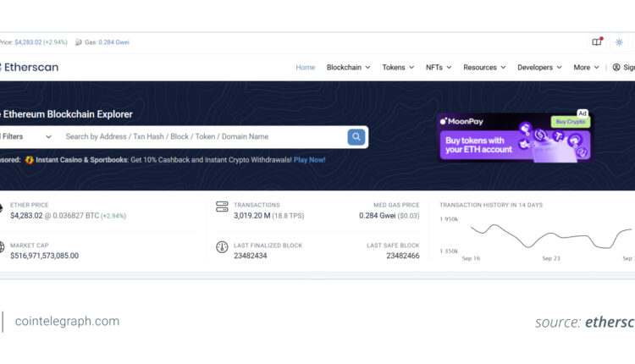
Task: Go to the Home tab
Action: pos(306,68)
